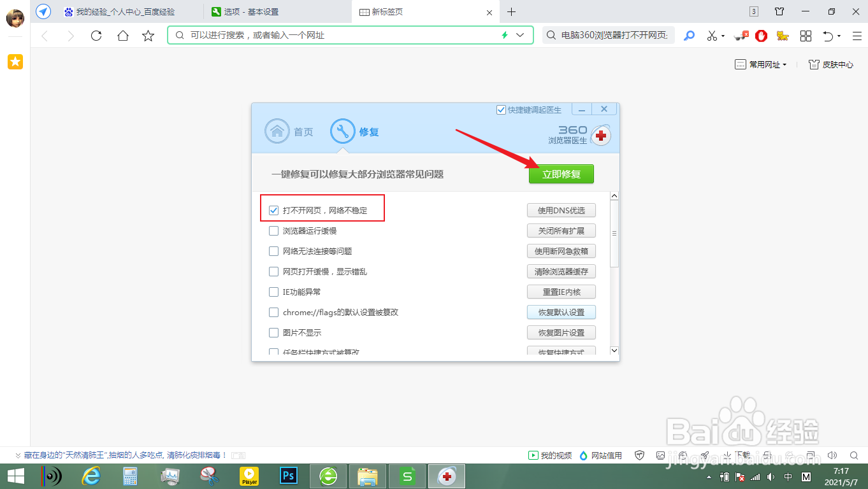
Task: Click the green lightning speed mode icon
Action: pyautogui.click(x=505, y=36)
